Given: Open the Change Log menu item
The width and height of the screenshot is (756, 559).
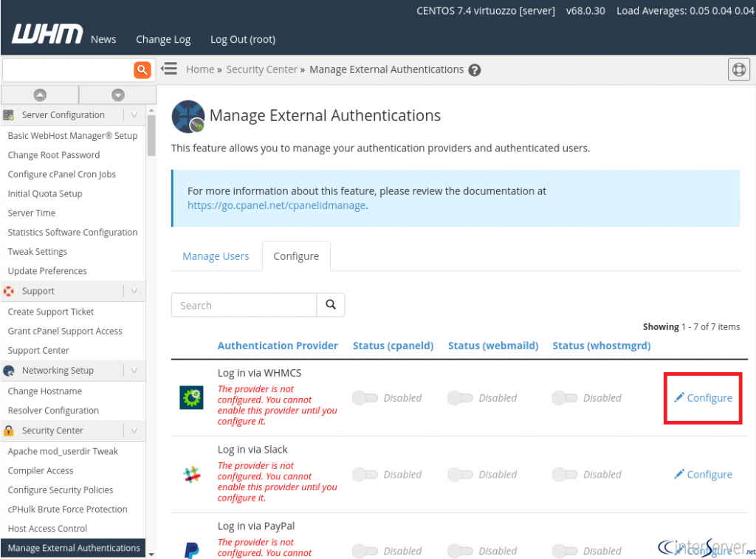Looking at the screenshot, I should (163, 40).
